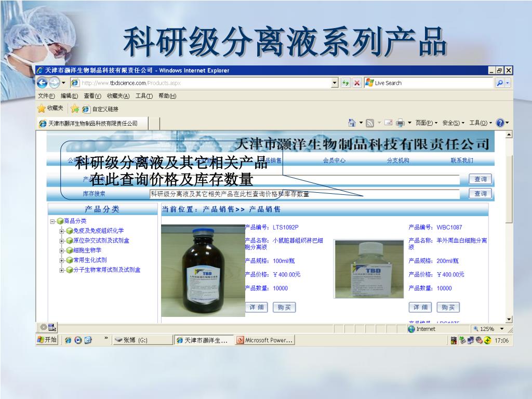Select the 分子生物常用试剂及试剂盒 category
Screen dimensions: 532x399
tap(107, 270)
